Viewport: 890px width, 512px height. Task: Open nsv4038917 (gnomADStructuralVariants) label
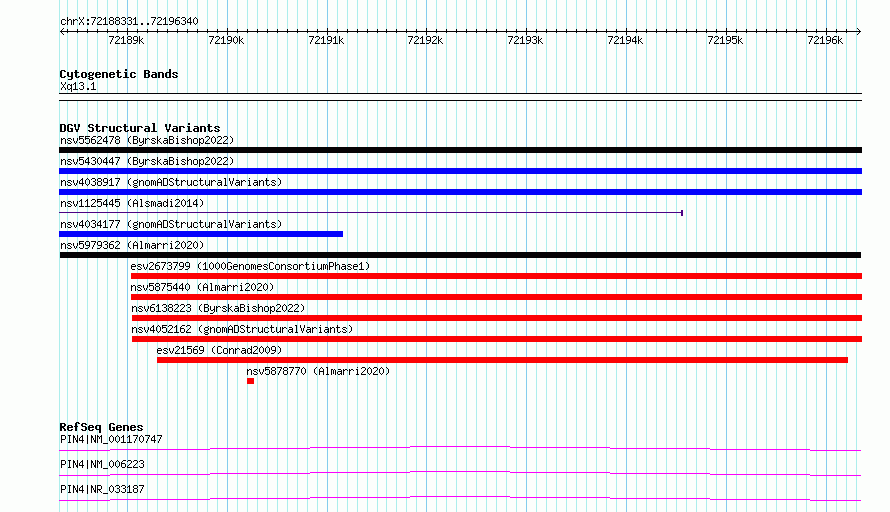[x=171, y=182]
